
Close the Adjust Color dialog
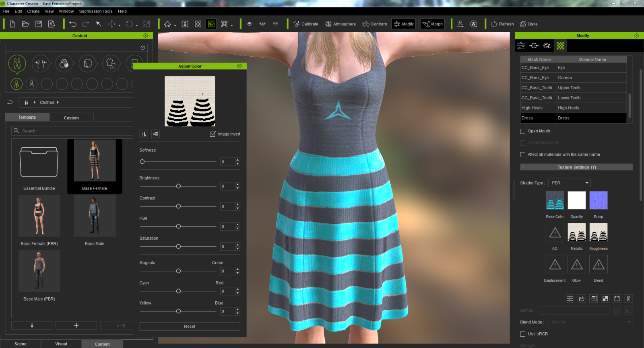[239, 66]
